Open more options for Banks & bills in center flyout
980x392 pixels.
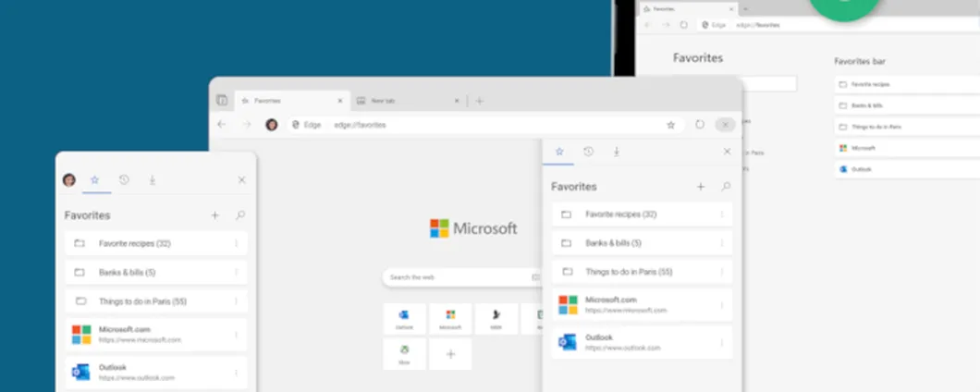point(722,243)
